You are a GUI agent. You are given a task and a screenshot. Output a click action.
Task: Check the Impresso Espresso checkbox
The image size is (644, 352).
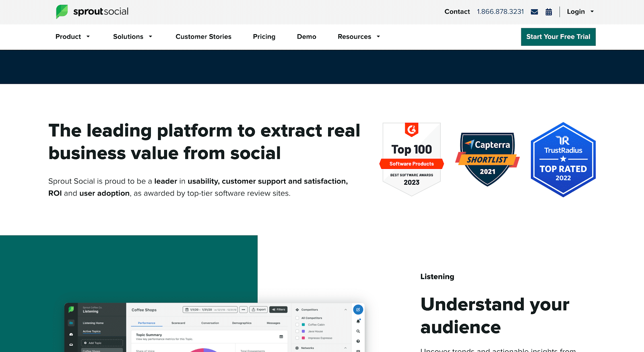[297, 338]
